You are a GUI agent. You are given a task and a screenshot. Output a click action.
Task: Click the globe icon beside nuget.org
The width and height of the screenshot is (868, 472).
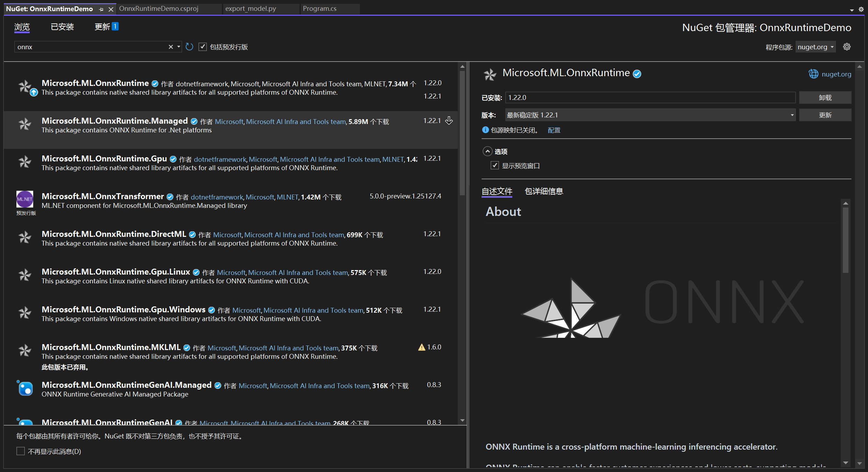[813, 74]
